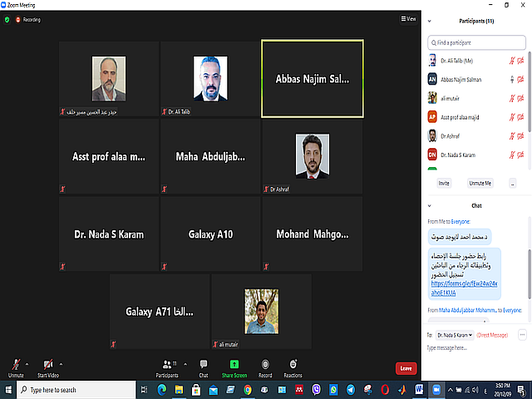532x399 pixels.
Task: Open chat more options (three dots)
Action: click(522, 334)
